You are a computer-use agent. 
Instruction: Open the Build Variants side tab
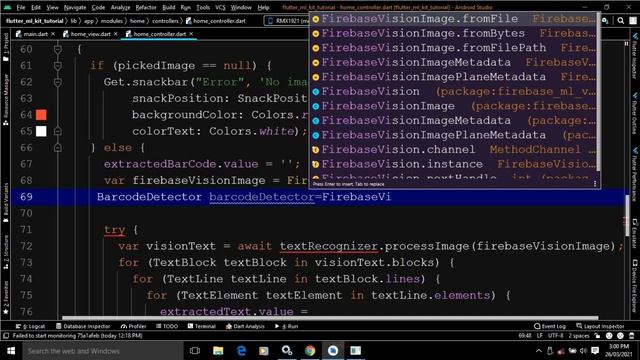tap(6, 202)
